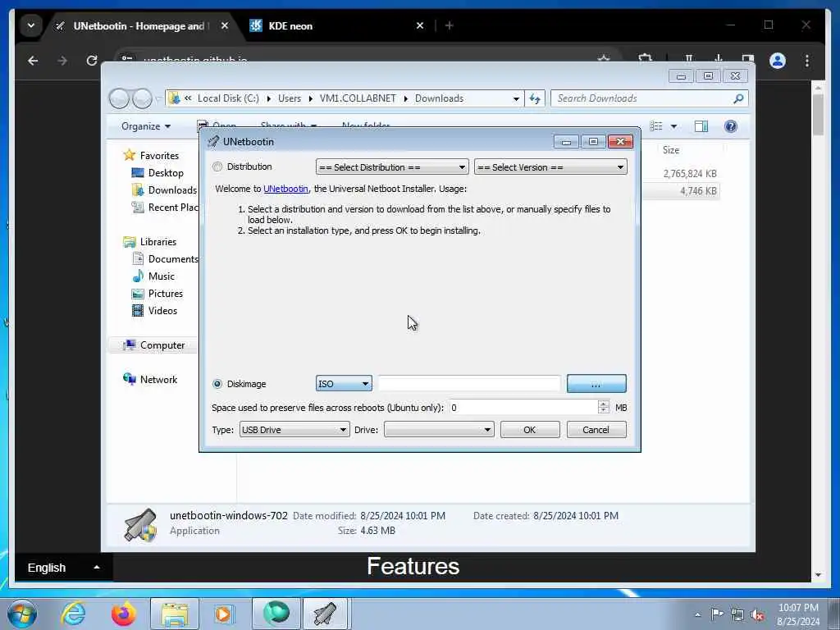Click the browse button with ellipsis
Screen dimensions: 840x630
596,384
